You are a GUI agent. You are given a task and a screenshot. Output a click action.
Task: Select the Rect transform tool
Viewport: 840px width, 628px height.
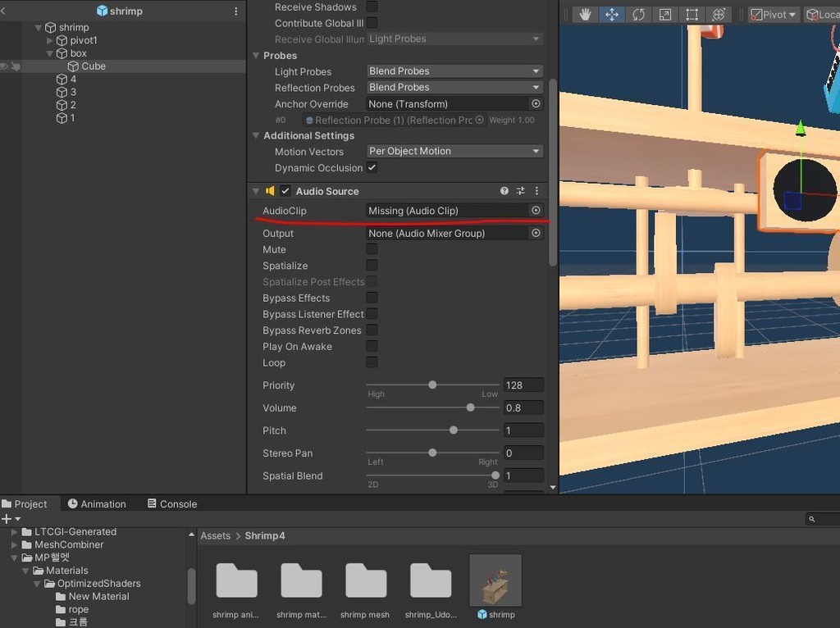[x=692, y=15]
